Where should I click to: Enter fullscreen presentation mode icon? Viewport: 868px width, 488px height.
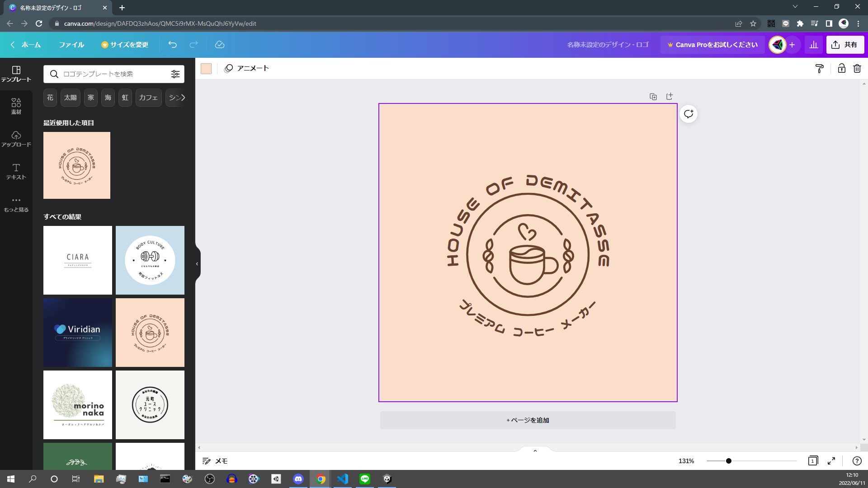(x=831, y=461)
